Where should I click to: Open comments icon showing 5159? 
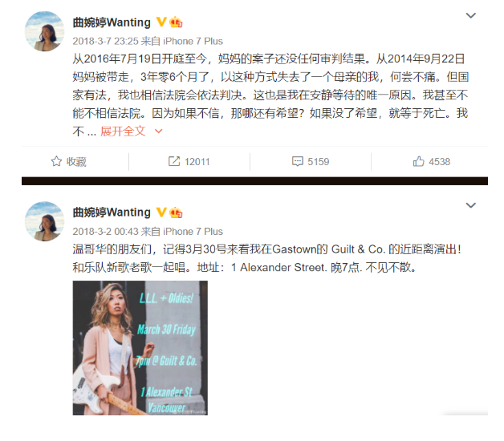tap(297, 161)
